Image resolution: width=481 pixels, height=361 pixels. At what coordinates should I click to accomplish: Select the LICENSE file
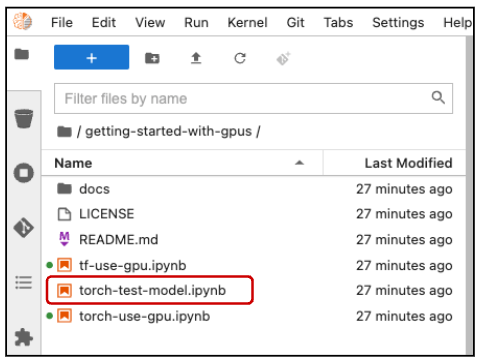click(253, 214)
